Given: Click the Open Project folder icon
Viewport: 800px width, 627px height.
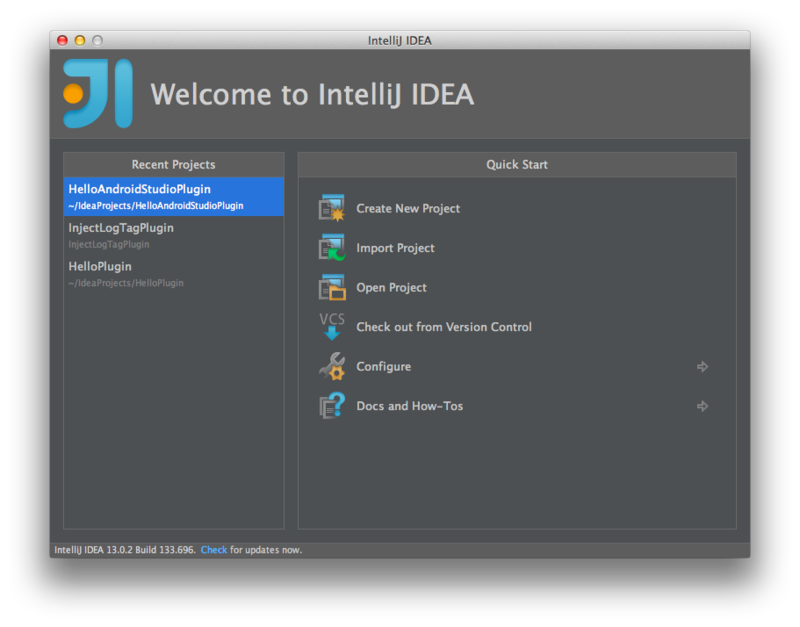Looking at the screenshot, I should tap(332, 287).
